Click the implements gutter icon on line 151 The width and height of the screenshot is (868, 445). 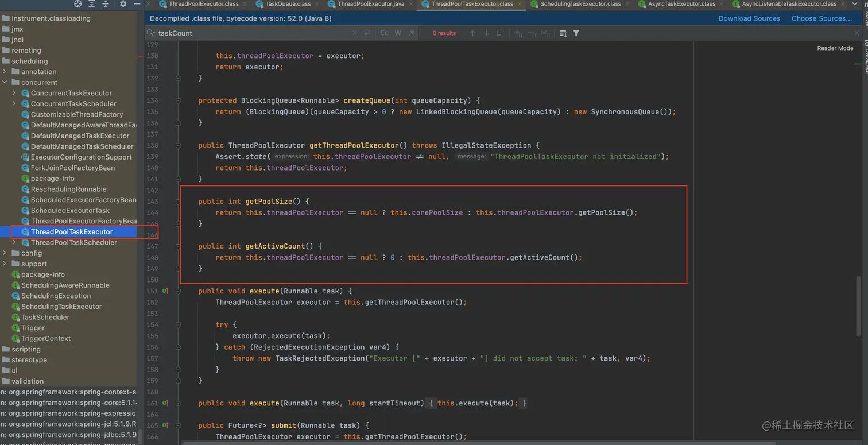click(165, 291)
